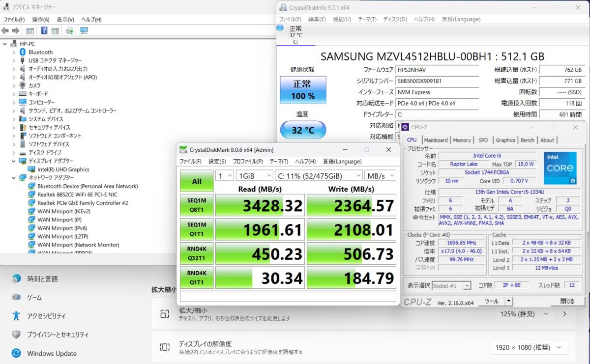Open the 機能(U) menu in CrystalDiskInfo
The width and height of the screenshot is (590, 364).
(342, 19)
